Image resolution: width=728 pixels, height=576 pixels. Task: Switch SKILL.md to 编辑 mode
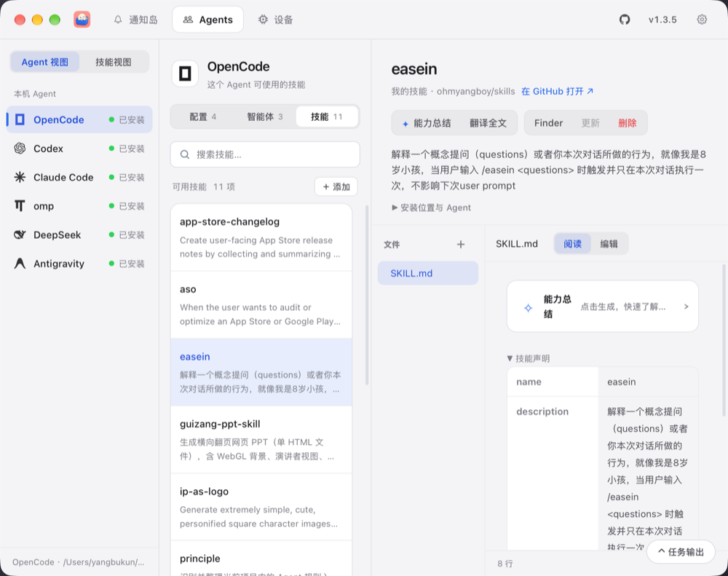(609, 244)
